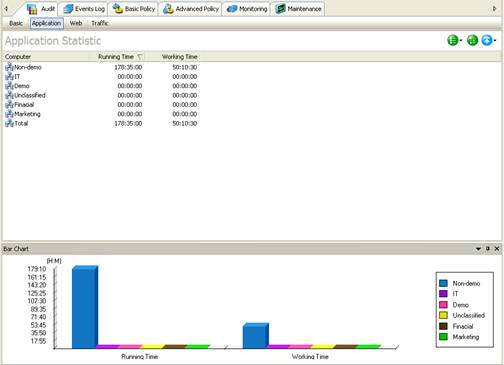Click the Advanced Policy tab icon
This screenshot has height=365, width=504.
[x=168, y=9]
